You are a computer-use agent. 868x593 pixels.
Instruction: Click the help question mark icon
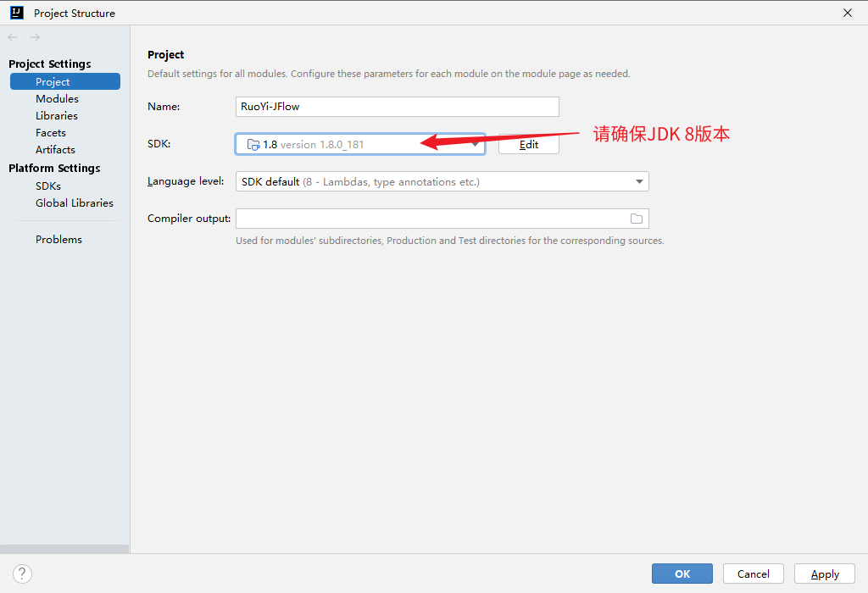click(23, 574)
